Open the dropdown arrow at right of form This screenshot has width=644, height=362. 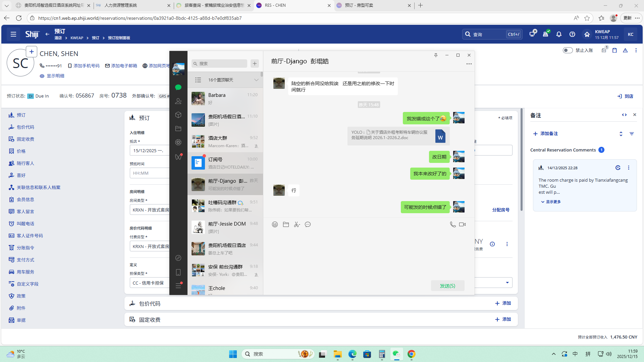click(507, 283)
